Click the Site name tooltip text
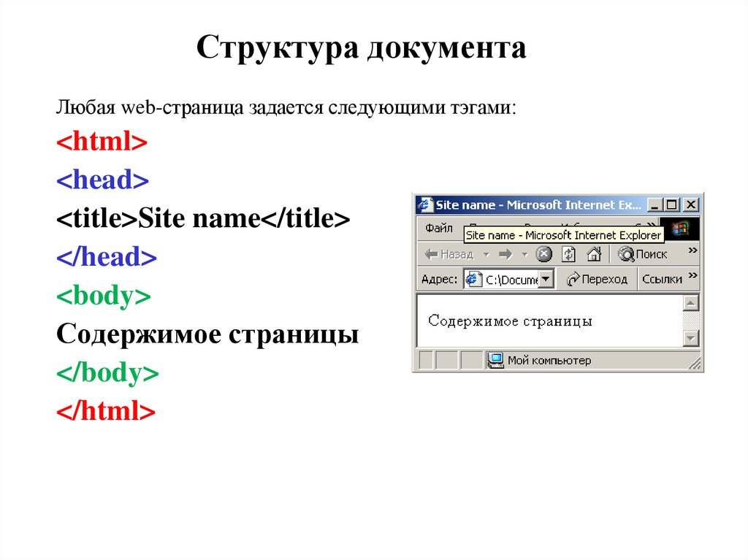Screen dimensions: 748x560 click(x=563, y=235)
